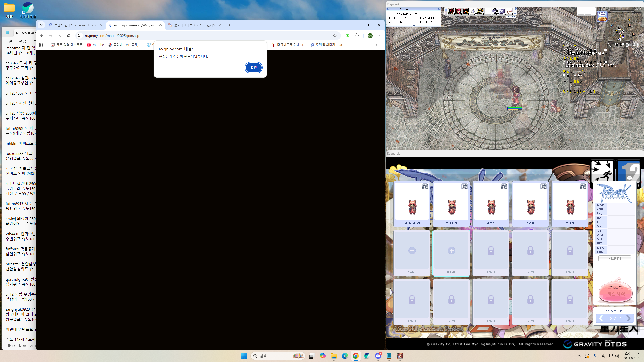Toggle glasses icon on 만 다 린 card

pos(464,186)
